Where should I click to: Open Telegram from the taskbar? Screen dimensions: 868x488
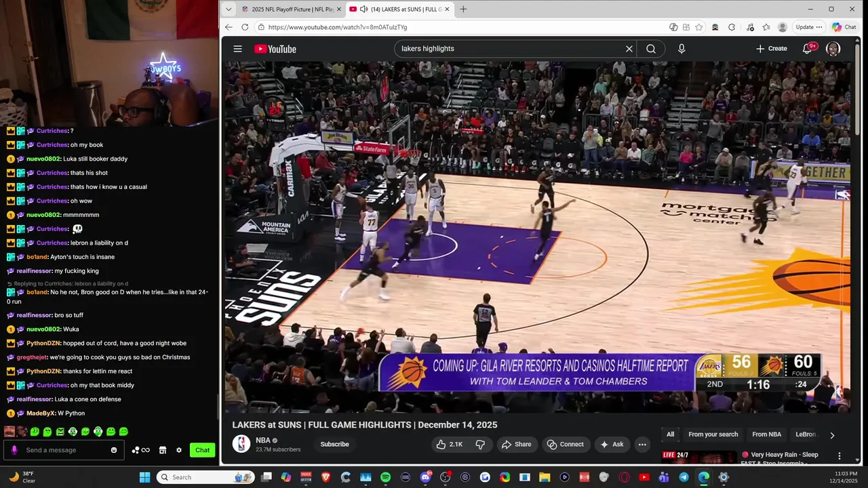[684, 477]
